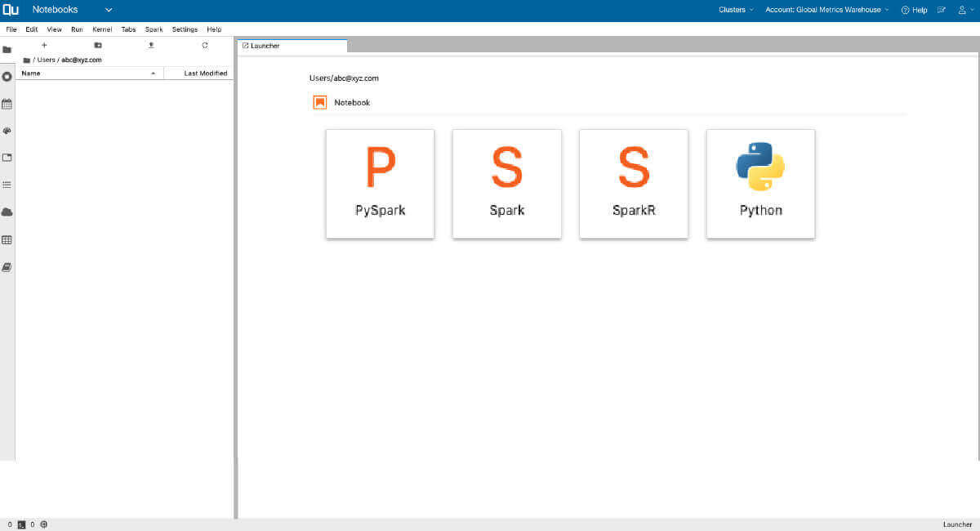
Task: Open the command palette sidebar icon
Action: pos(7,131)
